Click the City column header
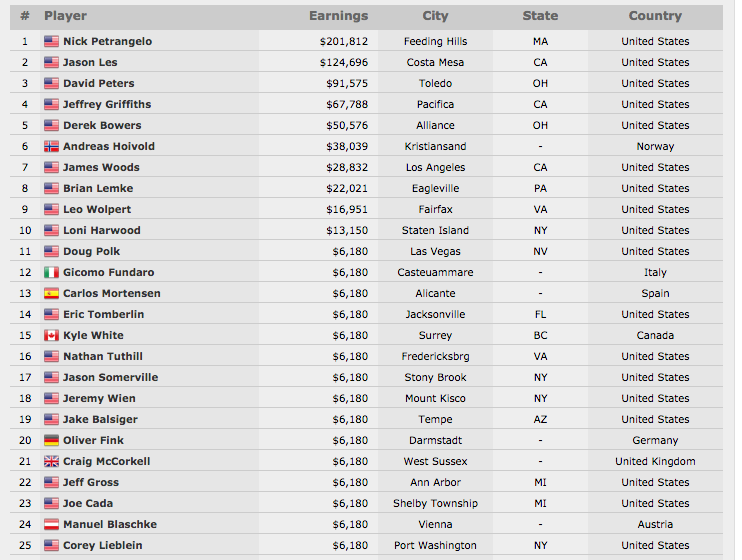Image resolution: width=742 pixels, height=560 pixels. pos(435,16)
